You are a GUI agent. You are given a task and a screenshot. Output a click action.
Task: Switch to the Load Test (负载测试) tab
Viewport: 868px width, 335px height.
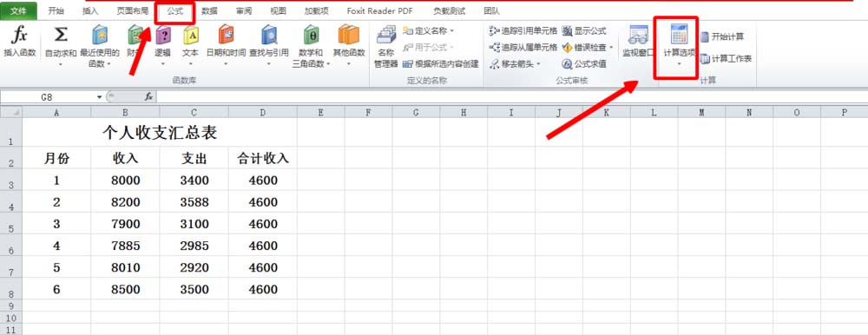(449, 11)
